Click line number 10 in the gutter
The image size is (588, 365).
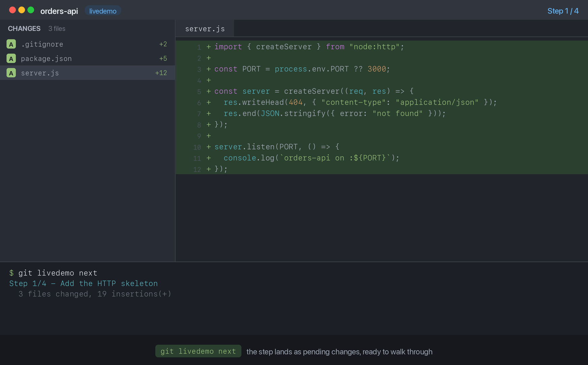[197, 147]
